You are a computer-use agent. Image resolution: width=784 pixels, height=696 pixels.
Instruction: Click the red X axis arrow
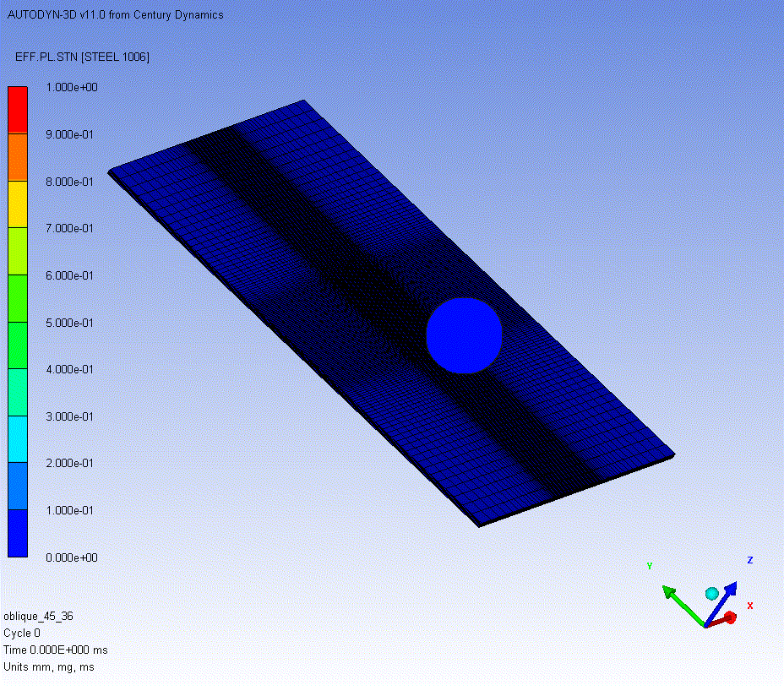coord(721,621)
